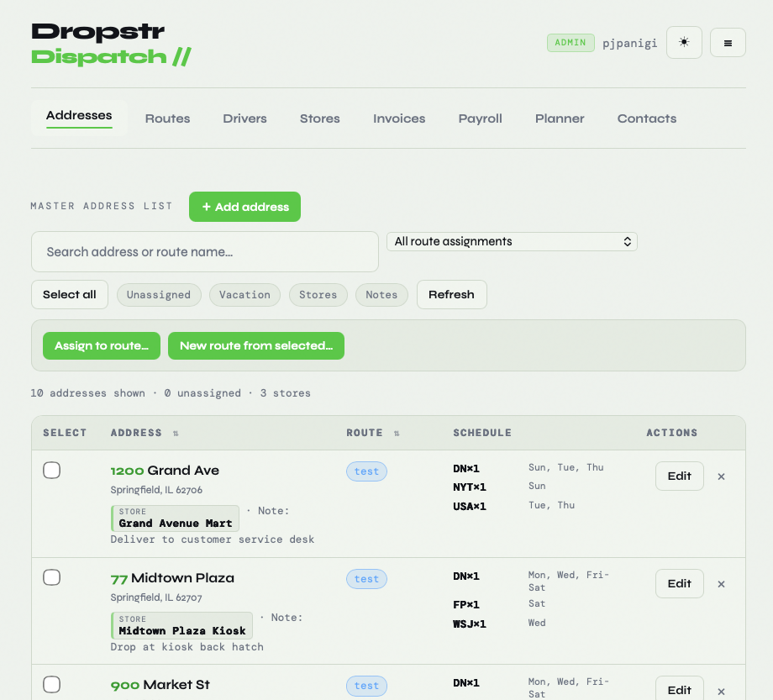
Task: Toggle the light/dark theme sun icon
Action: pos(684,42)
